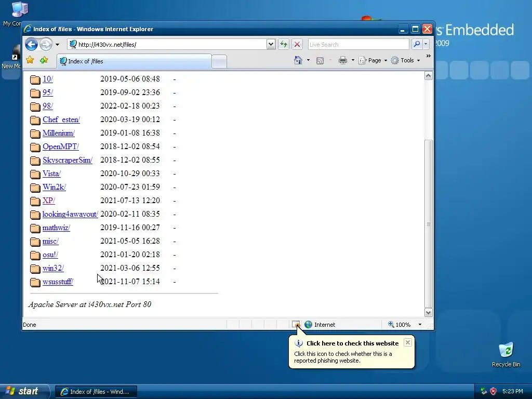This screenshot has height=399, width=532.
Task: Select Index of /files taskbar button
Action: click(x=96, y=392)
